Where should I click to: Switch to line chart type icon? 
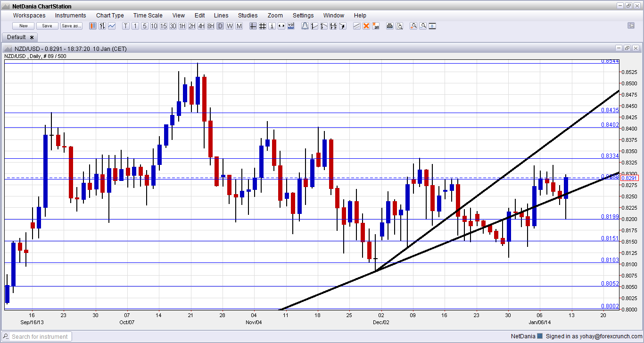(112, 26)
